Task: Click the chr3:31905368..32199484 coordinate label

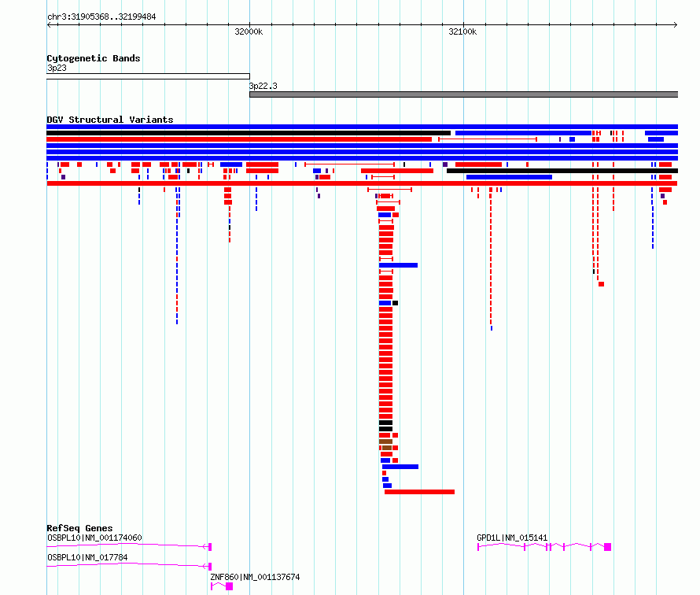Action: 101,17
